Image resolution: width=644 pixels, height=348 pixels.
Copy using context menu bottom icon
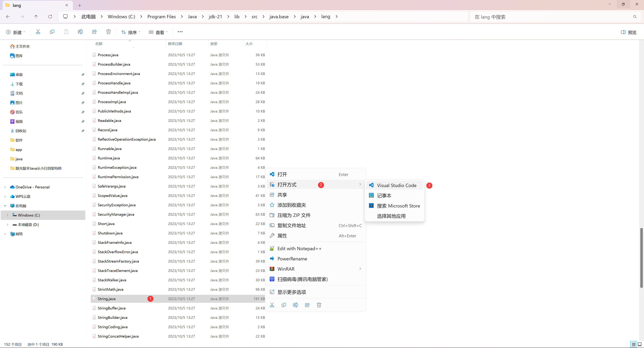click(284, 305)
